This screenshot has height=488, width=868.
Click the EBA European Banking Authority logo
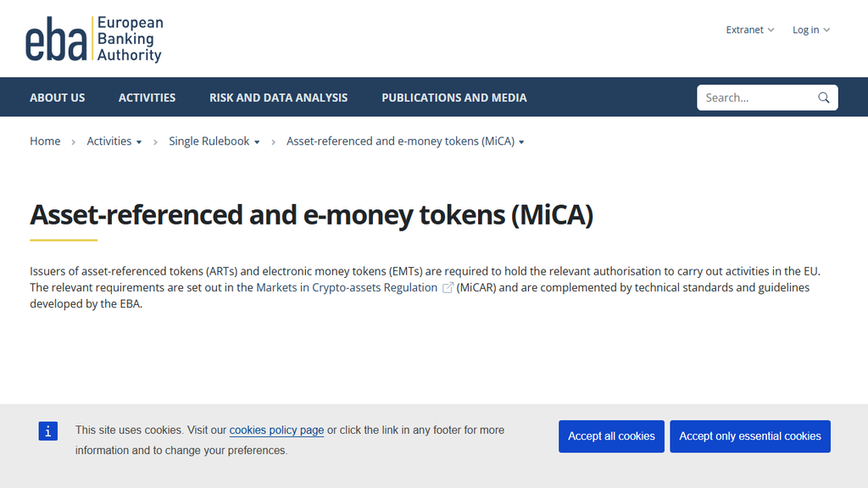[x=94, y=39]
